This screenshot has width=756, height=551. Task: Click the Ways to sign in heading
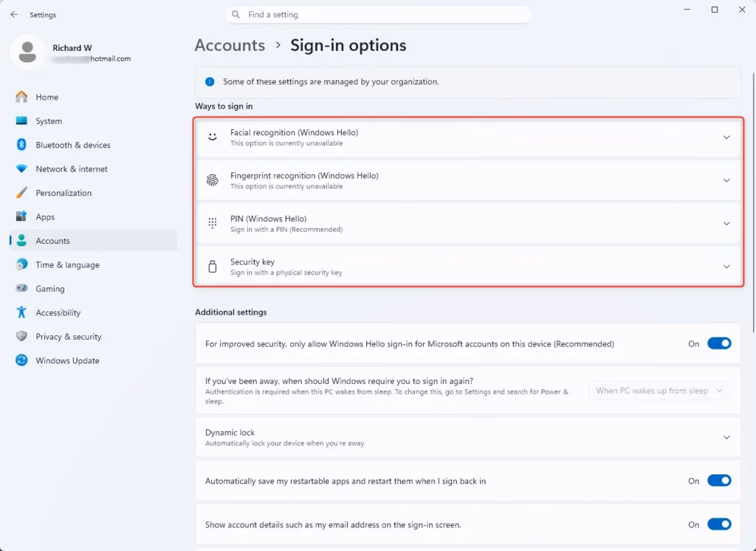224,106
